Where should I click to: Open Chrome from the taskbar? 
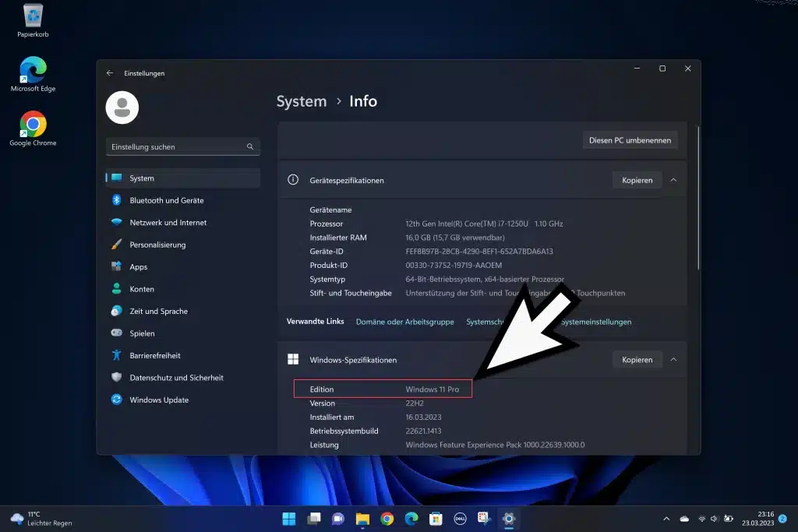coord(387,519)
